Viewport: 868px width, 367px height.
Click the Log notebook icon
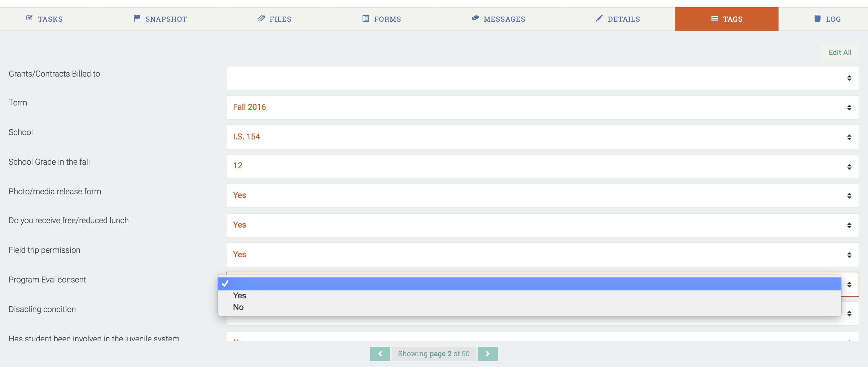pos(817,18)
